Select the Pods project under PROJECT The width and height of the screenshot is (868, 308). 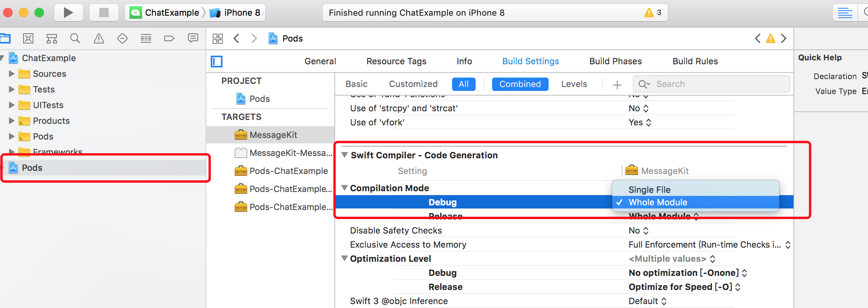(x=253, y=99)
